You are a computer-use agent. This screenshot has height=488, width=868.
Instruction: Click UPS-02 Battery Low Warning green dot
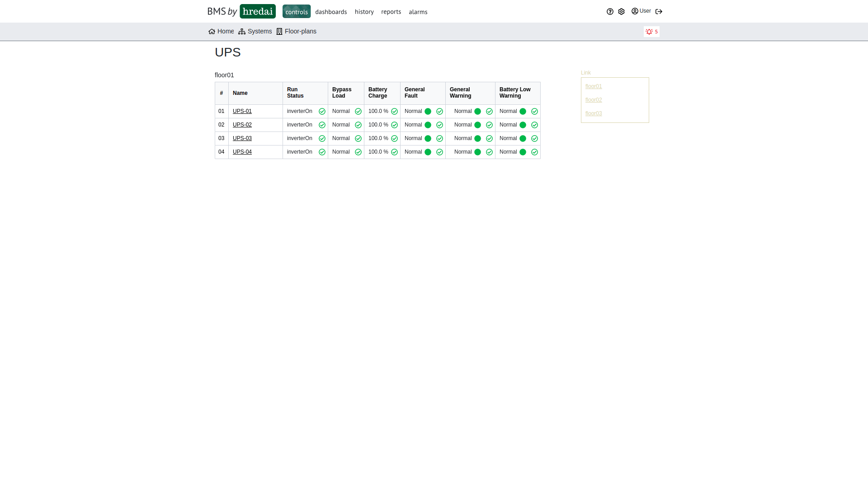[x=523, y=125]
